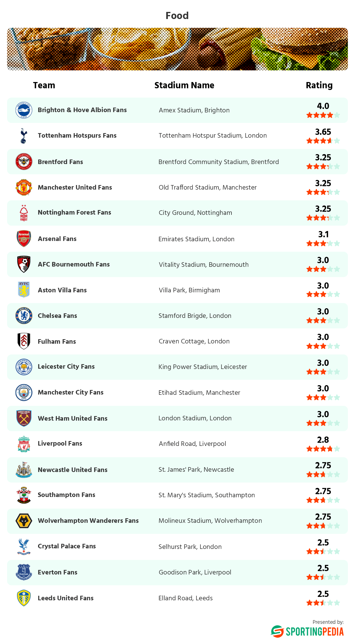
Task: Click the Manchester United crest
Action: [x=24, y=187]
